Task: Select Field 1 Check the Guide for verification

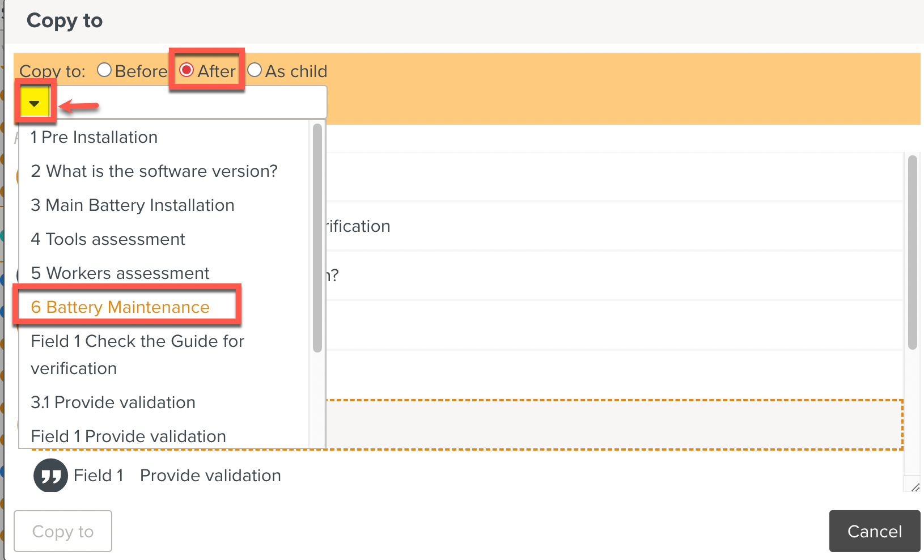Action: (x=137, y=354)
